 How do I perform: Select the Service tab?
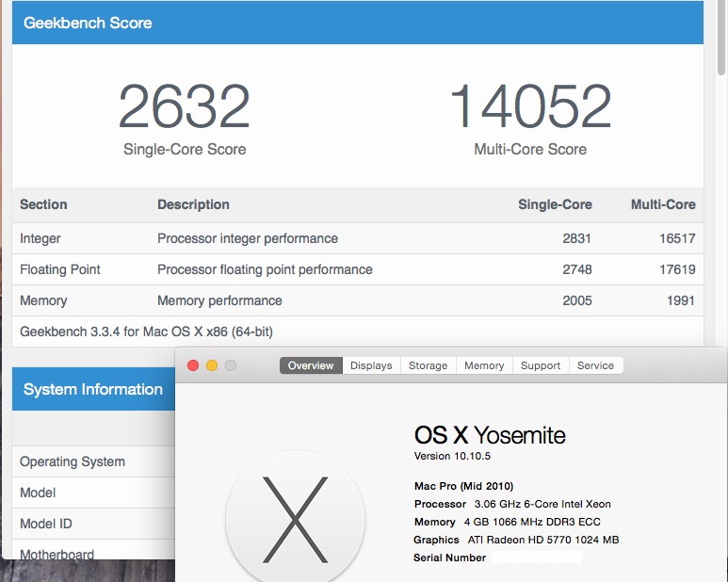tap(595, 365)
